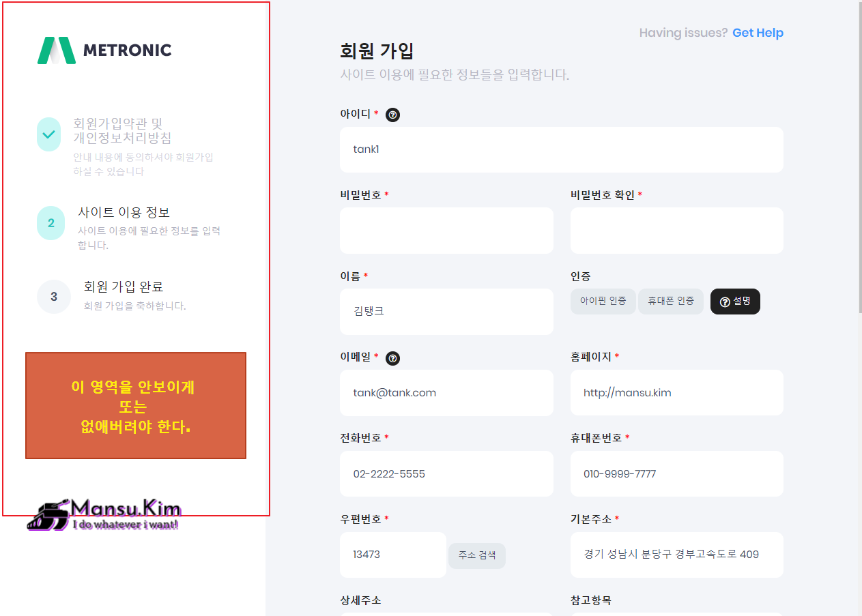Image resolution: width=862 pixels, height=616 pixels.
Task: Open the Get Help link
Action: tap(758, 33)
